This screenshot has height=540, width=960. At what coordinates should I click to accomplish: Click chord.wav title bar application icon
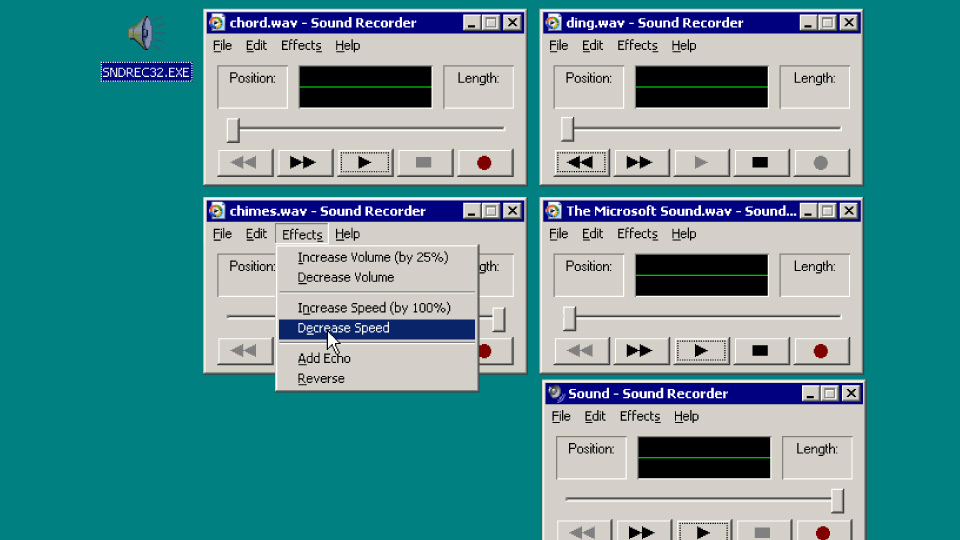coord(216,23)
